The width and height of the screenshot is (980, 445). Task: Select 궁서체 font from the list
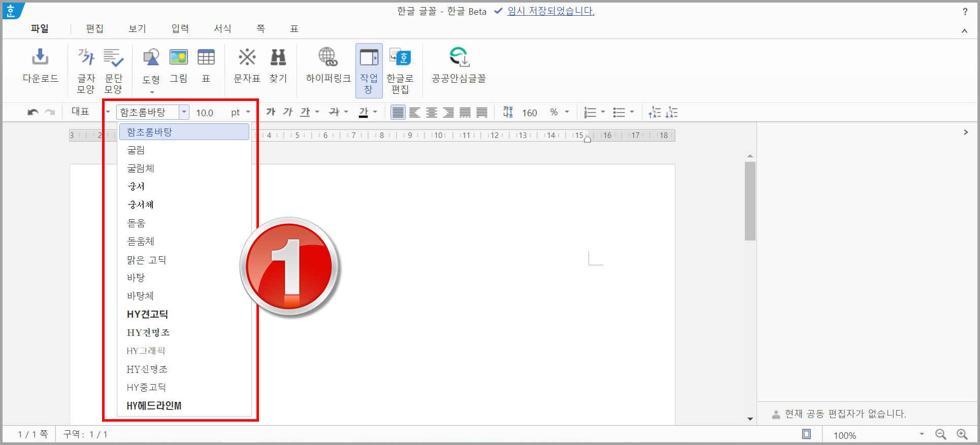184,205
